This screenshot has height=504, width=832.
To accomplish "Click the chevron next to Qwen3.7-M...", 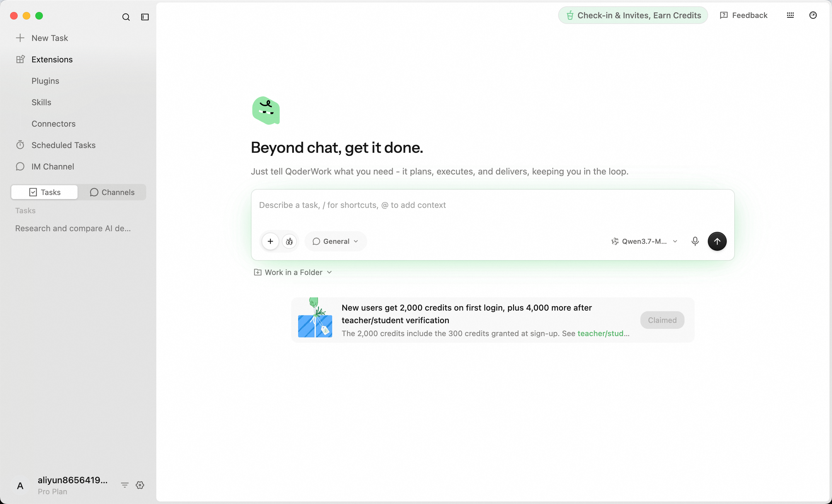I will [x=675, y=241].
